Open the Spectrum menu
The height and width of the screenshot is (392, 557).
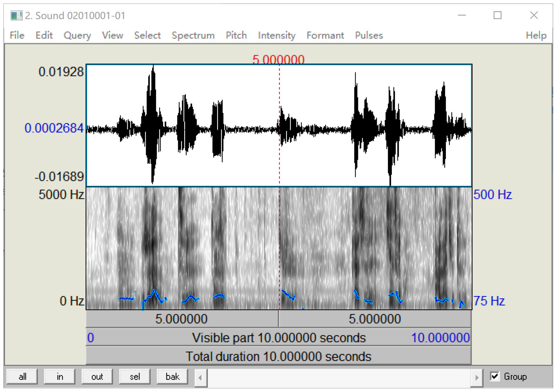click(x=193, y=35)
